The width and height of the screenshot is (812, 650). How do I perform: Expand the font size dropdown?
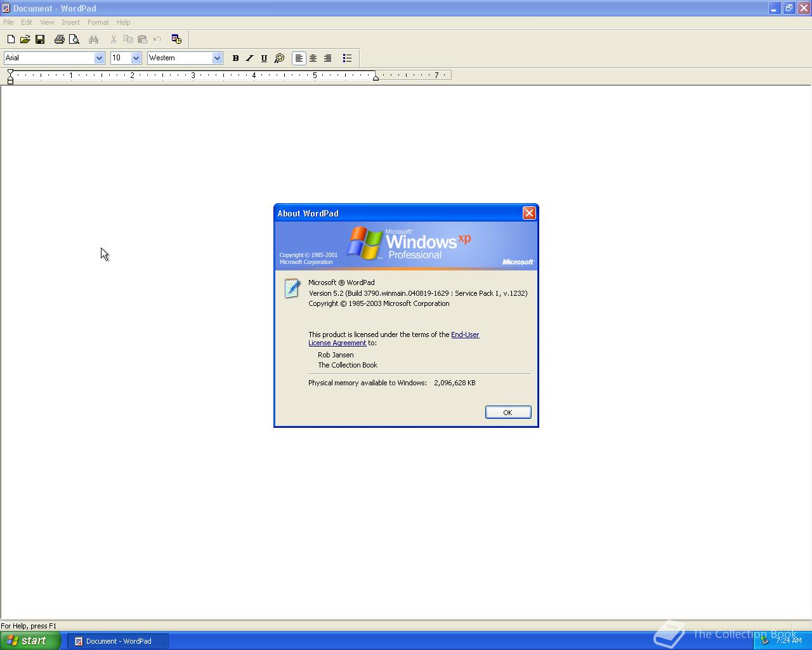click(x=136, y=58)
